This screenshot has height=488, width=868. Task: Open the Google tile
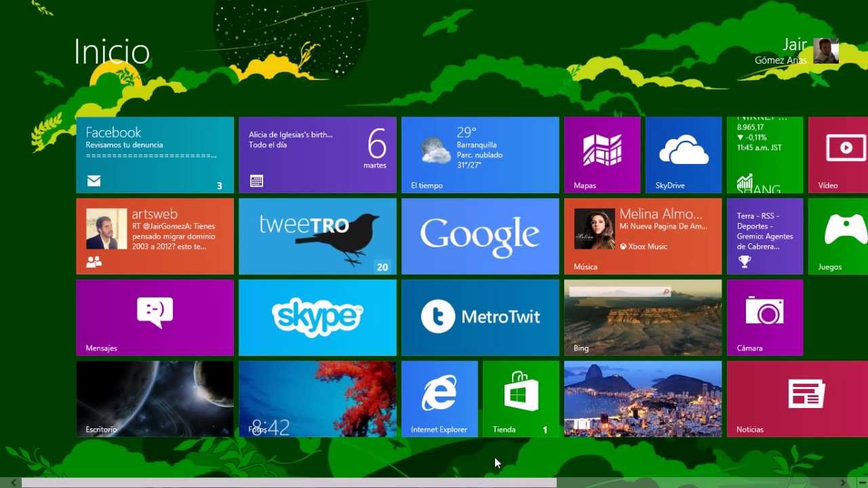(480, 236)
